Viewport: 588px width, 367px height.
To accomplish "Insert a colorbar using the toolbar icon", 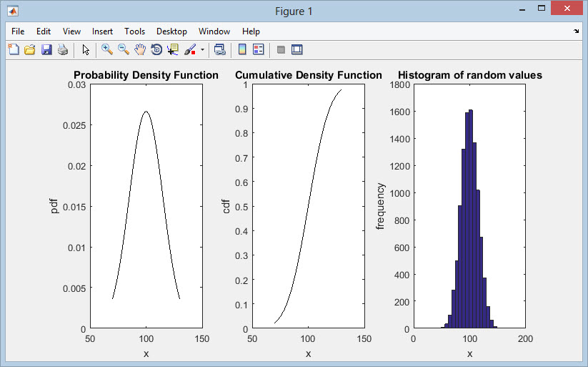I will coord(242,49).
